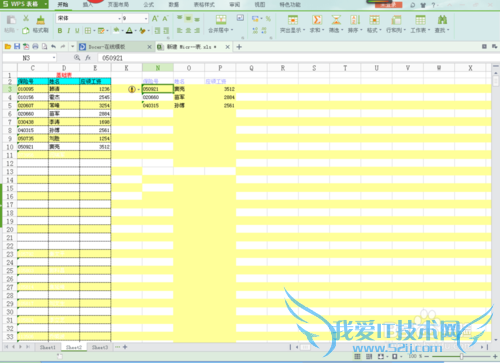Click the zoom slider handle
The image size is (500, 363).
pyautogui.click(x=461, y=356)
